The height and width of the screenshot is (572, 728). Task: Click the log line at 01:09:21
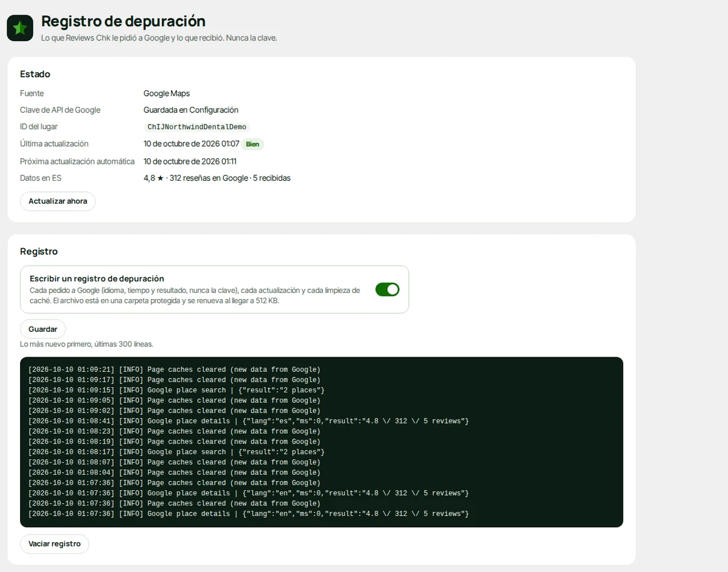coord(174,369)
